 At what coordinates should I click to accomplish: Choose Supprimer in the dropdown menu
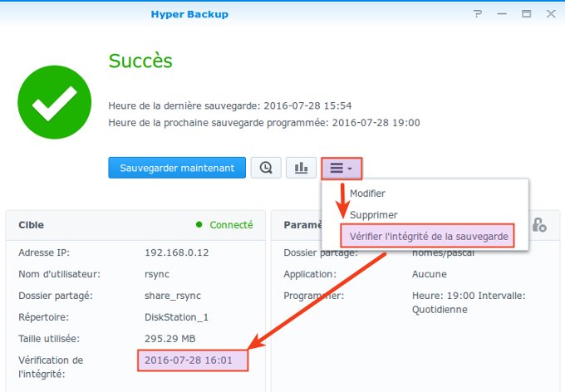tap(374, 215)
